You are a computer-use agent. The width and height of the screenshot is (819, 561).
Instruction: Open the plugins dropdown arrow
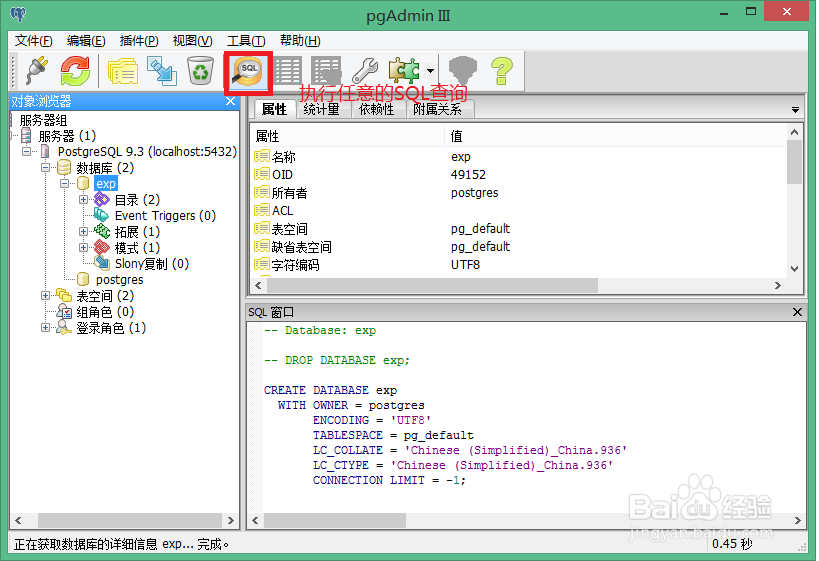coord(430,71)
